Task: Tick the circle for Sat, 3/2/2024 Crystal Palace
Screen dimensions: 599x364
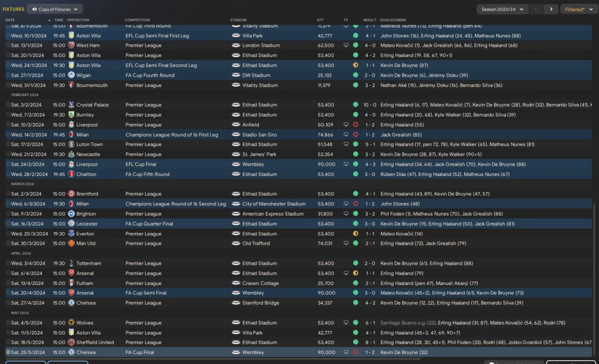Action: 8,105
